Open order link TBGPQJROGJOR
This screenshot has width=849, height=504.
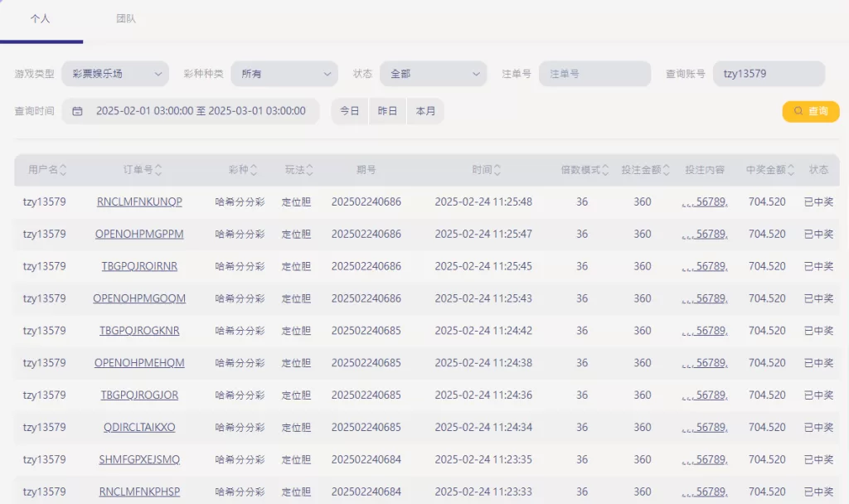[x=139, y=395]
